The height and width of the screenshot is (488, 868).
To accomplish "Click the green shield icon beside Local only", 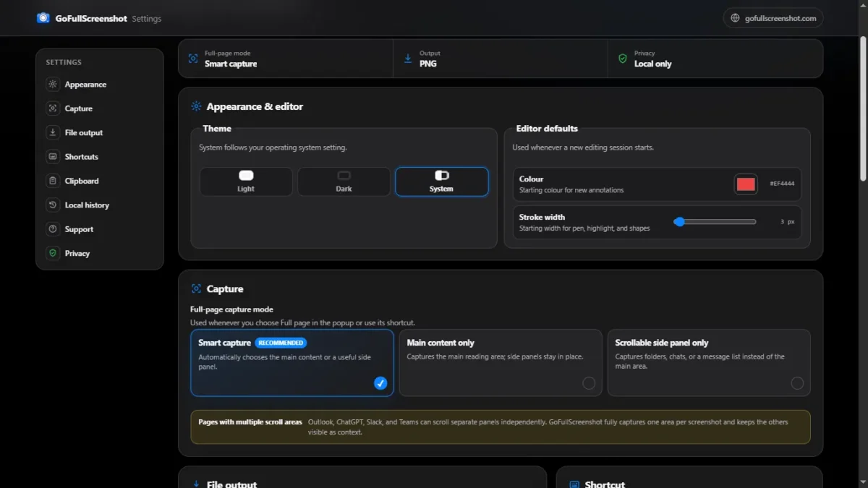I will click(623, 59).
